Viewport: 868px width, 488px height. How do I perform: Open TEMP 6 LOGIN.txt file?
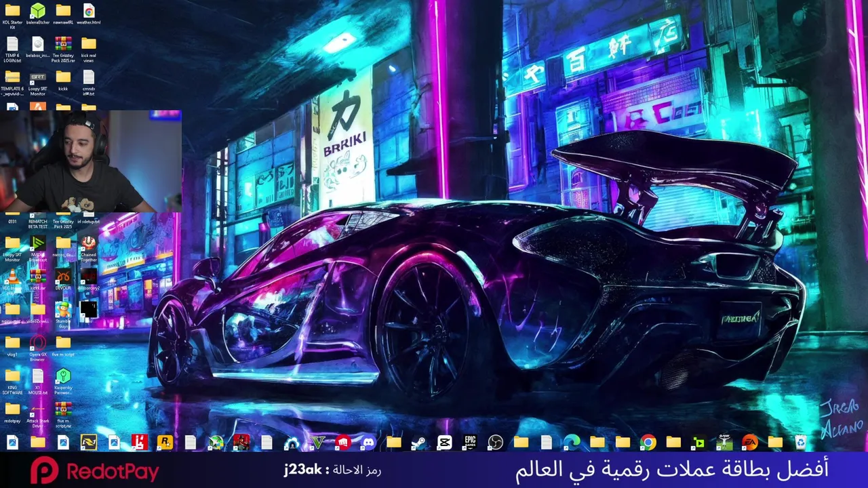(x=12, y=49)
